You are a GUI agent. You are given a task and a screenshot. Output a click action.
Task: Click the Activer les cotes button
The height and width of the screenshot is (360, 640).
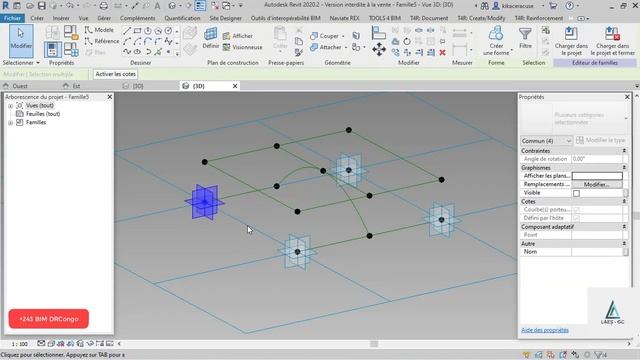coord(116,74)
